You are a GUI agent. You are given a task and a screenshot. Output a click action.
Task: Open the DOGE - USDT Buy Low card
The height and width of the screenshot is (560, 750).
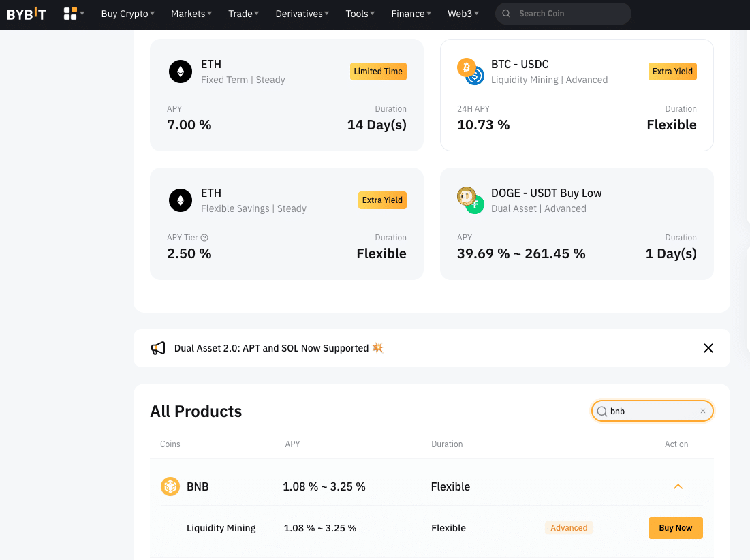tap(577, 224)
